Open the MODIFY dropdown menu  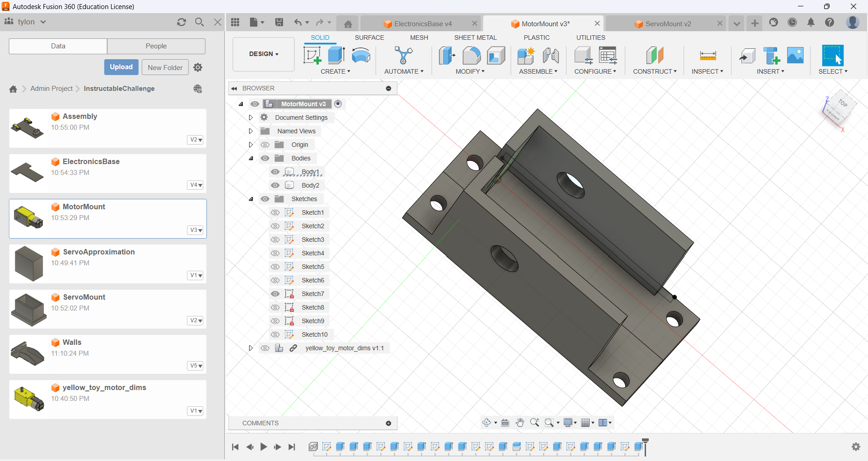pos(470,71)
